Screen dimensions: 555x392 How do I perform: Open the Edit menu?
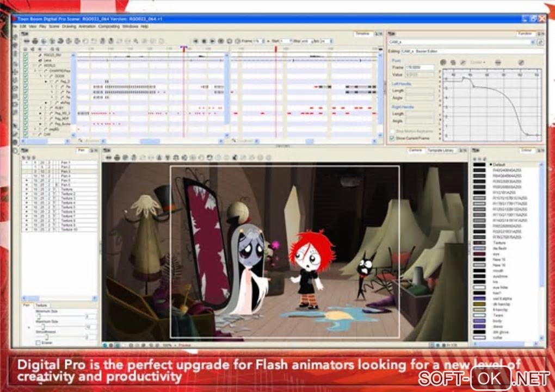click(x=23, y=27)
